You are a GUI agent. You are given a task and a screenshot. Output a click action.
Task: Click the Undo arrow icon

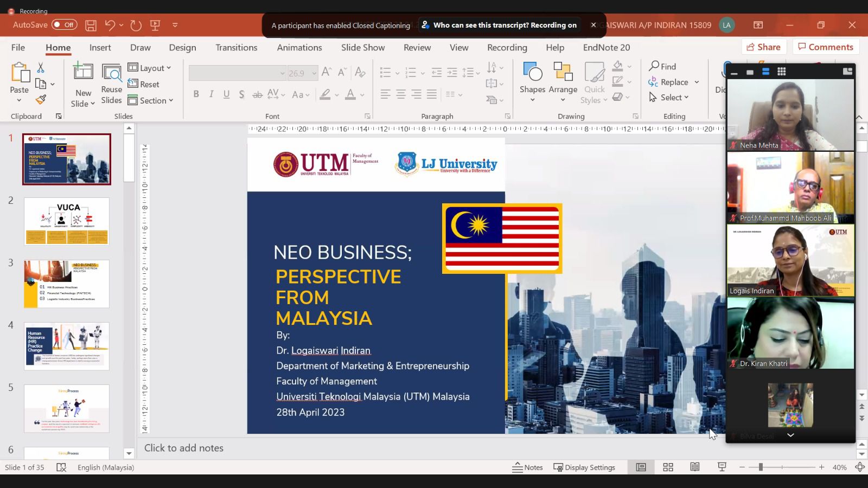110,25
